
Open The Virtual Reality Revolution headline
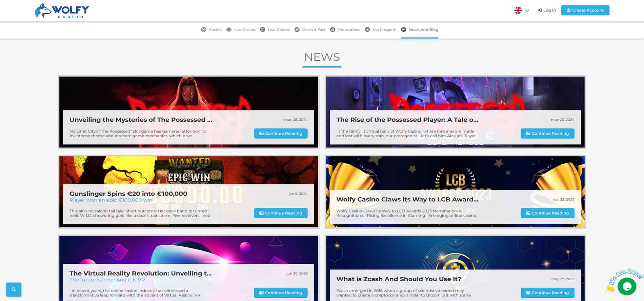[x=140, y=273]
